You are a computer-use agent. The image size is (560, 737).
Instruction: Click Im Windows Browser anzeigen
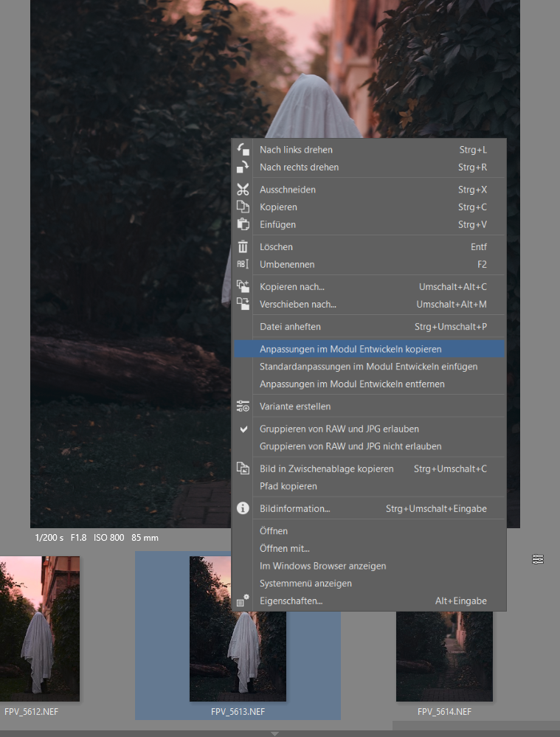point(322,566)
